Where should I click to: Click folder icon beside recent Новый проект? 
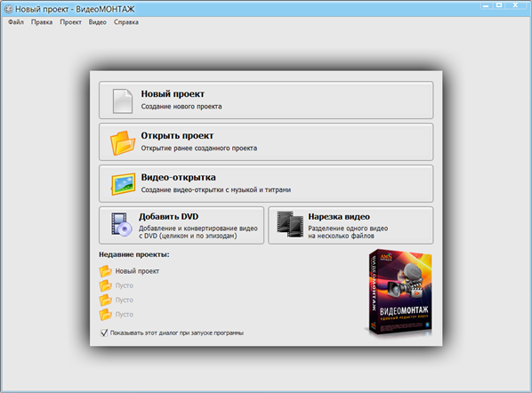106,271
